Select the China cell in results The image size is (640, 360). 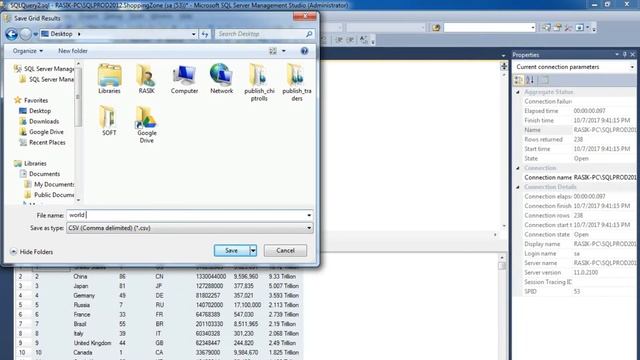tap(80, 276)
